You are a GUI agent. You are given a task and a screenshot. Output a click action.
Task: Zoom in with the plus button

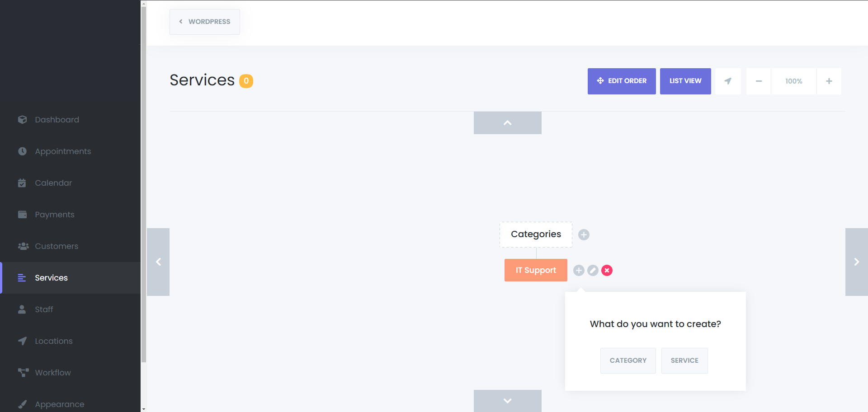(x=829, y=81)
